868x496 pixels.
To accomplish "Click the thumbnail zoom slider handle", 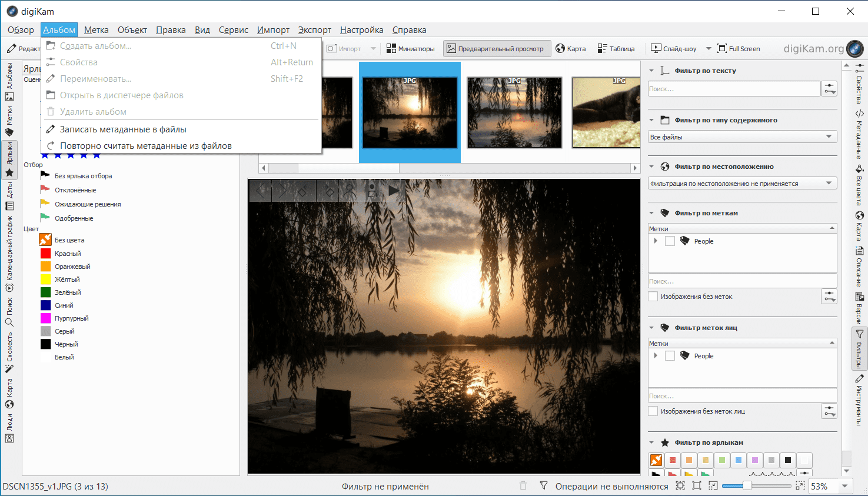I will click(747, 486).
